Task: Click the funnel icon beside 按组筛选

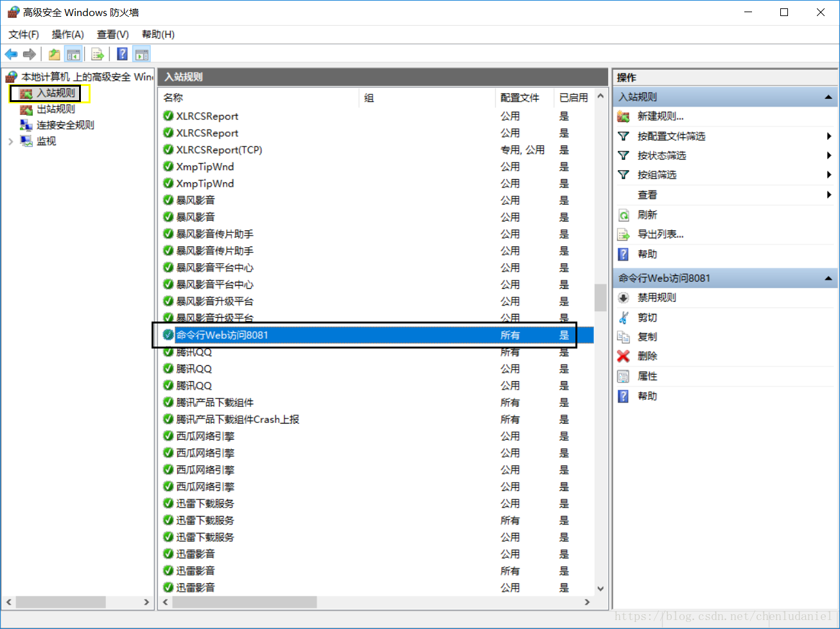Action: click(x=623, y=175)
